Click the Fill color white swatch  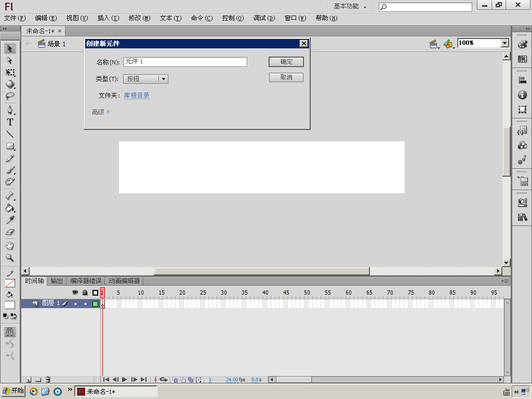click(x=10, y=305)
